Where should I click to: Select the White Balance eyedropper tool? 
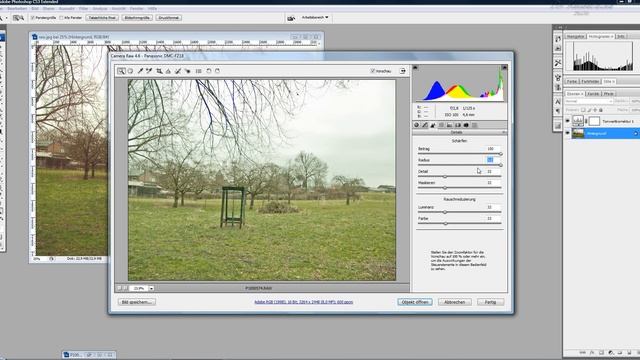click(140, 71)
